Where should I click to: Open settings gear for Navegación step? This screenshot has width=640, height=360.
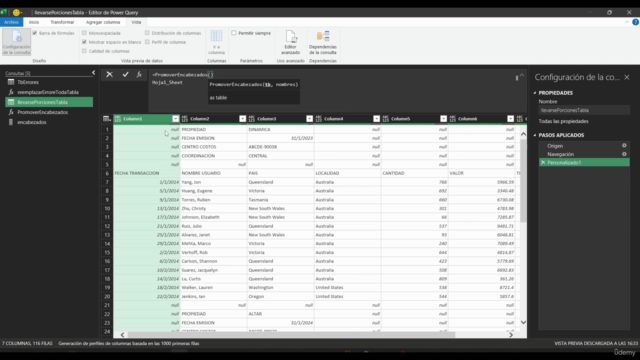[624, 154]
